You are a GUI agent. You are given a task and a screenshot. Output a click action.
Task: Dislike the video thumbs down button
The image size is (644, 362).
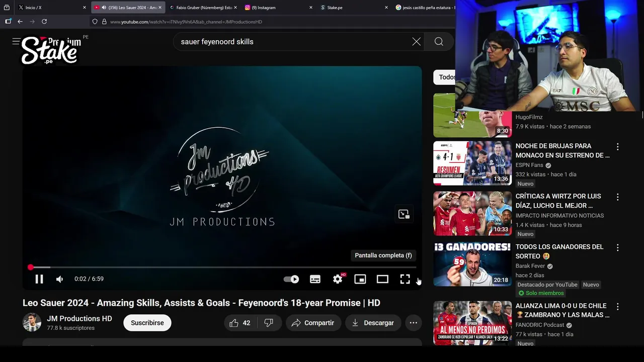[269, 323]
